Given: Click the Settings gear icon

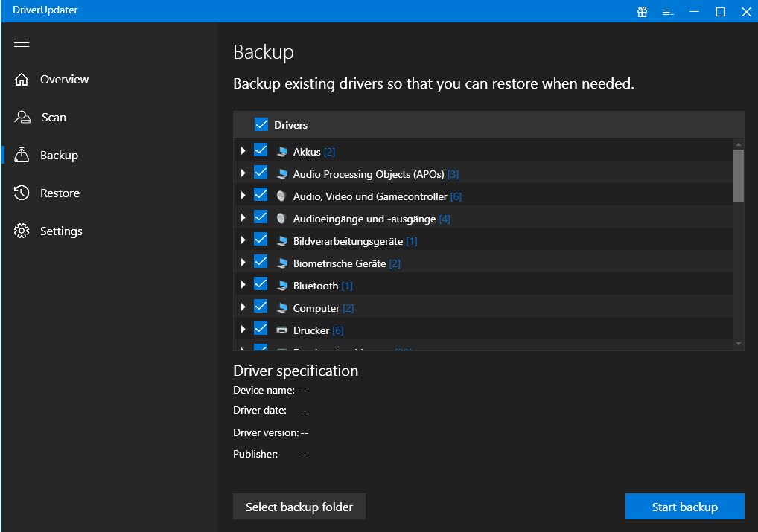Looking at the screenshot, I should pos(22,231).
